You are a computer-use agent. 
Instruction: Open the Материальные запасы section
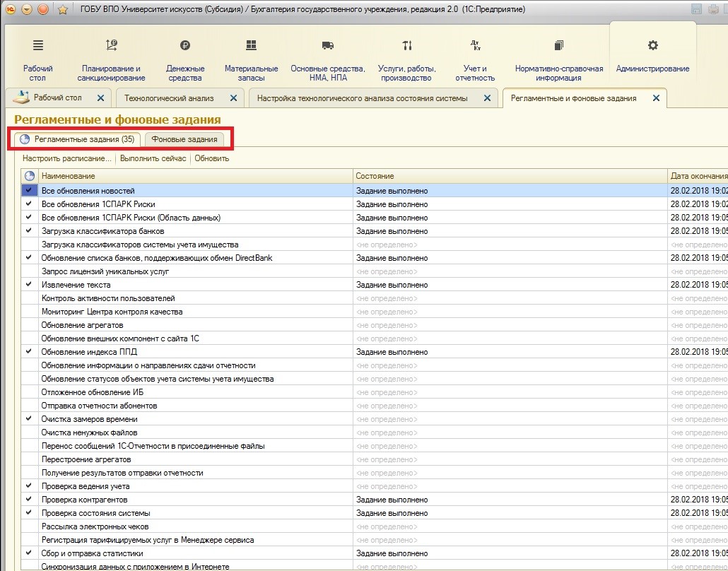point(251,46)
